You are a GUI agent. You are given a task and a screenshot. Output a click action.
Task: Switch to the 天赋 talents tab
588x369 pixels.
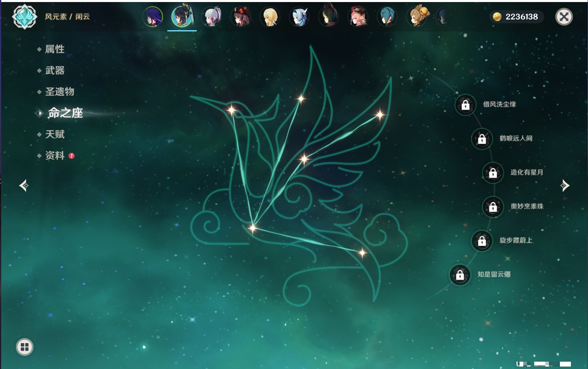(55, 134)
